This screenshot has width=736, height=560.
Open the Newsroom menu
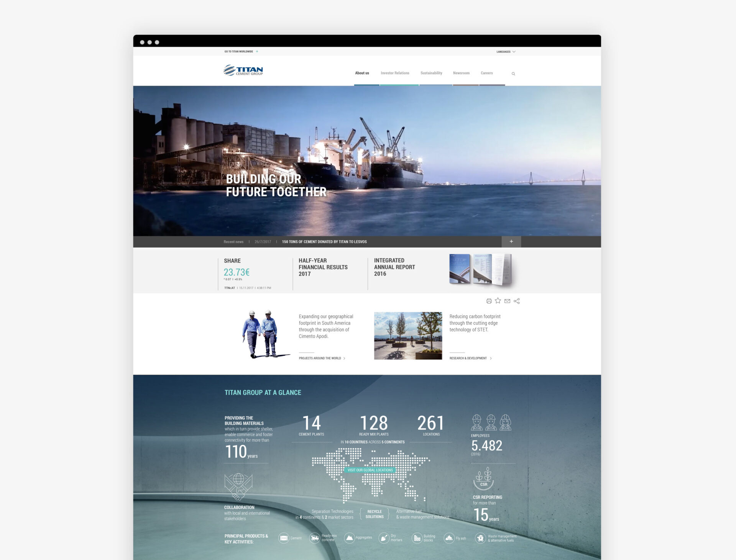point(461,73)
